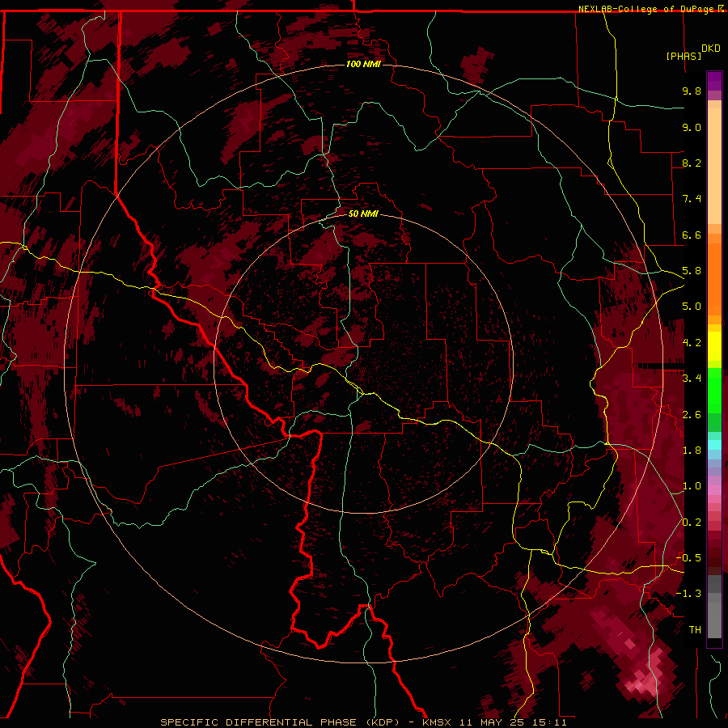Click the 15:11 timestamp in caption

(x=549, y=722)
